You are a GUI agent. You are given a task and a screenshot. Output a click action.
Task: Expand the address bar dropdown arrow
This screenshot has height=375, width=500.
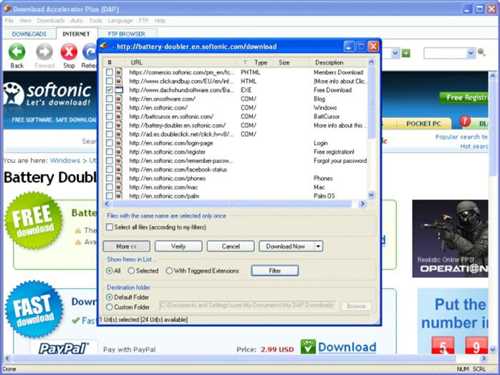click(395, 53)
